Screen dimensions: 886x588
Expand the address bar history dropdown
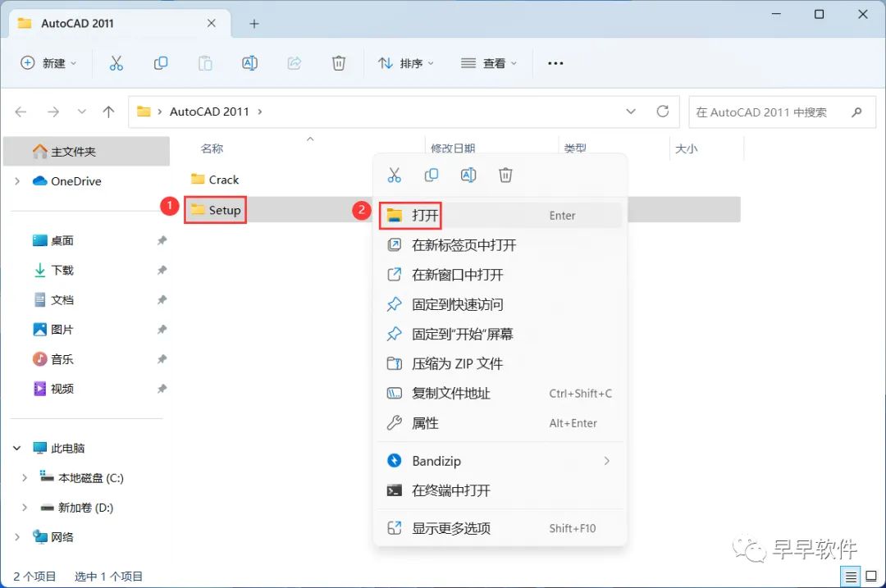[x=631, y=112]
